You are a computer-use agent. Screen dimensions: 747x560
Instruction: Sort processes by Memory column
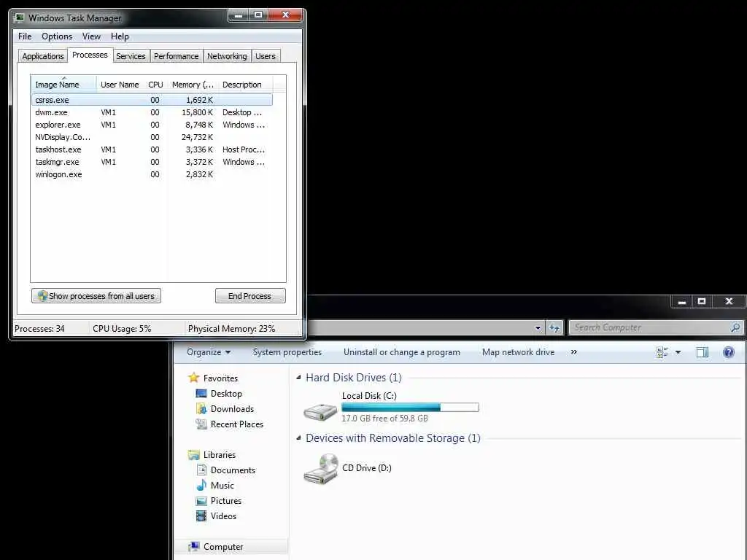(193, 85)
